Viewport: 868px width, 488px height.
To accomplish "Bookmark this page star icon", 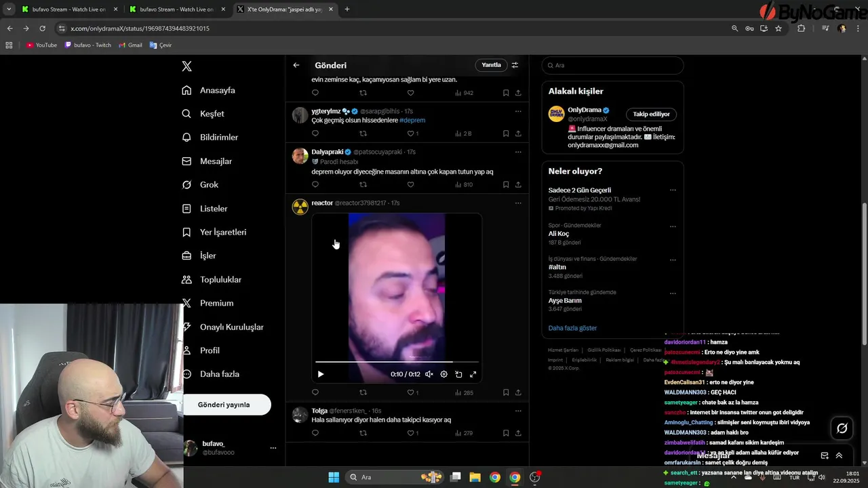I will pos(778,28).
